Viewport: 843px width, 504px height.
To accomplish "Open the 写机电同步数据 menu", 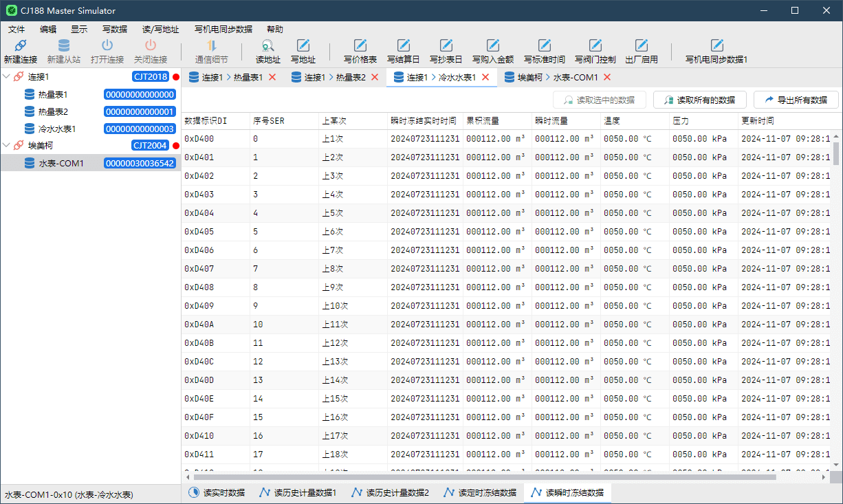I will [223, 30].
